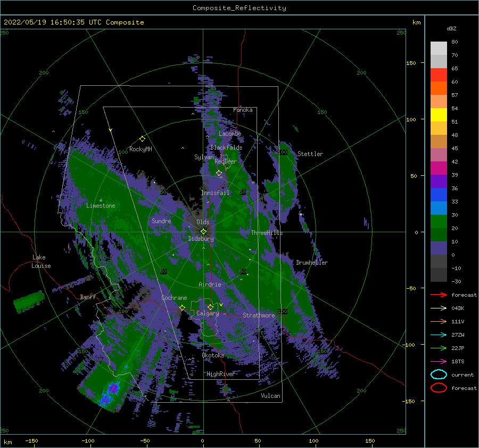Click the Blackfalds label
Viewport: 479px width, 448px height.
coord(226,148)
